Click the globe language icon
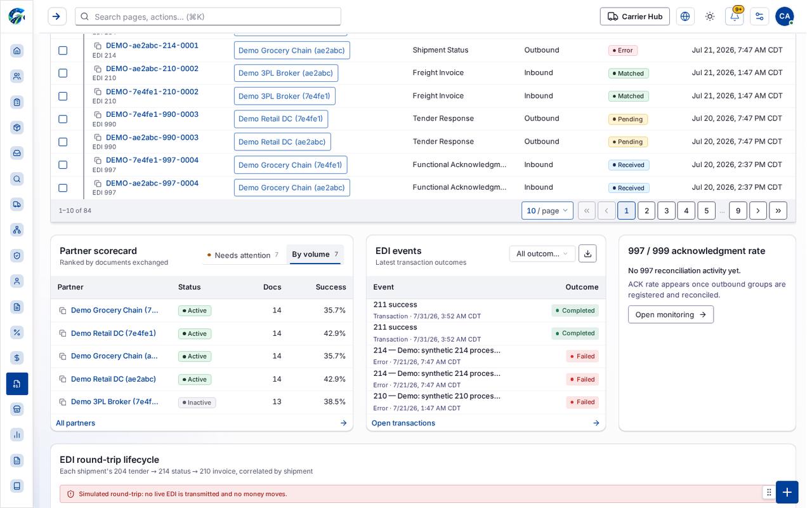812x508 pixels. pos(685,17)
